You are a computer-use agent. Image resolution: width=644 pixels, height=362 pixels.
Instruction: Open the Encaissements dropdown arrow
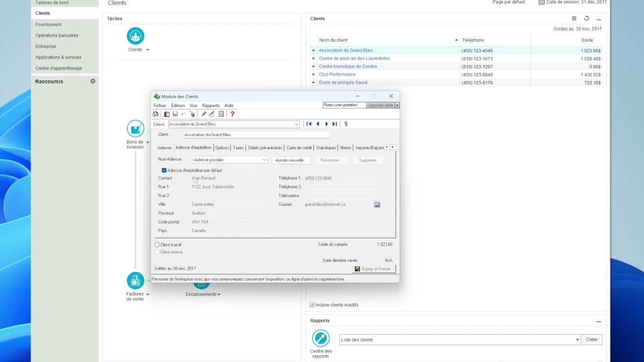tap(219, 295)
